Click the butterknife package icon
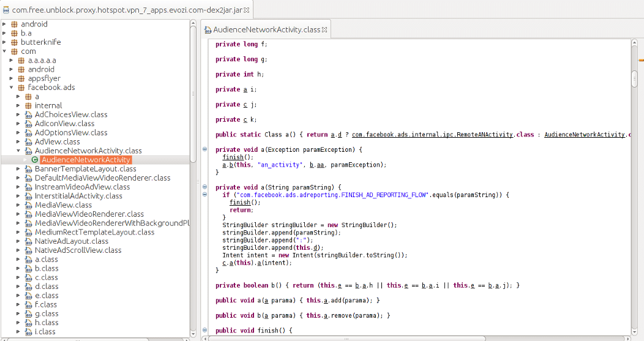 [x=14, y=42]
